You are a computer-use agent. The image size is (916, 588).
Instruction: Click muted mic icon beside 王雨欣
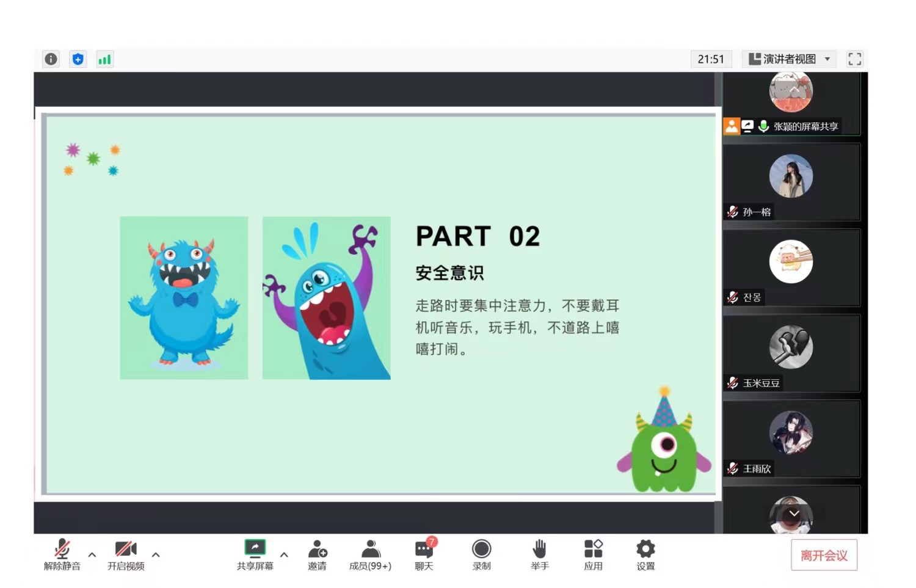[x=733, y=468]
